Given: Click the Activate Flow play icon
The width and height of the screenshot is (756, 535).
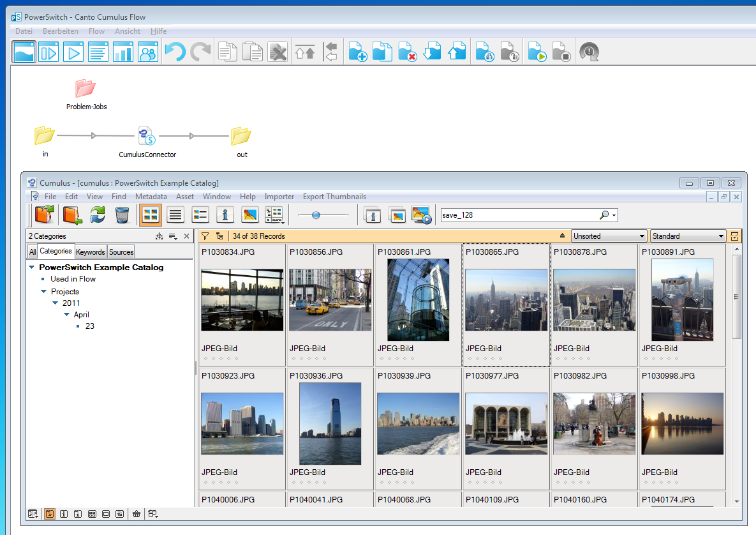Looking at the screenshot, I should (537, 52).
